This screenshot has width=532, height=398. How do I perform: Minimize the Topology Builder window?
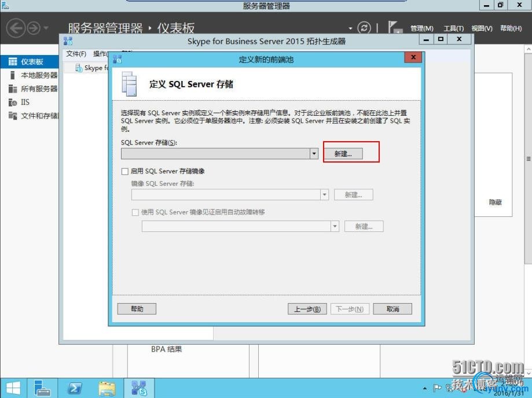(x=427, y=40)
